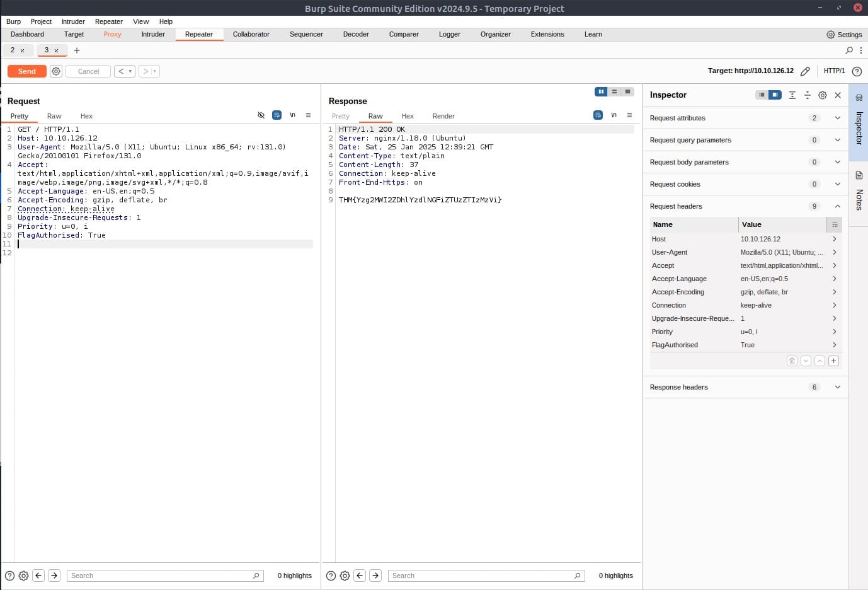
Task: Click the Inspector settings gear icon
Action: 823,95
